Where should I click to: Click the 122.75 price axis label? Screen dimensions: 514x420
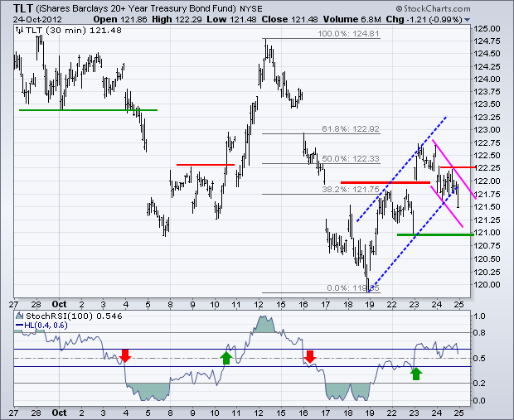click(487, 142)
